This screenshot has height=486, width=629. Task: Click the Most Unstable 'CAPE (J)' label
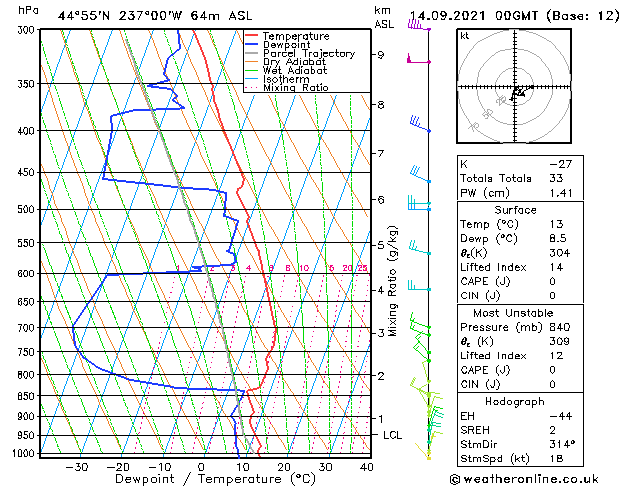tap(485, 370)
